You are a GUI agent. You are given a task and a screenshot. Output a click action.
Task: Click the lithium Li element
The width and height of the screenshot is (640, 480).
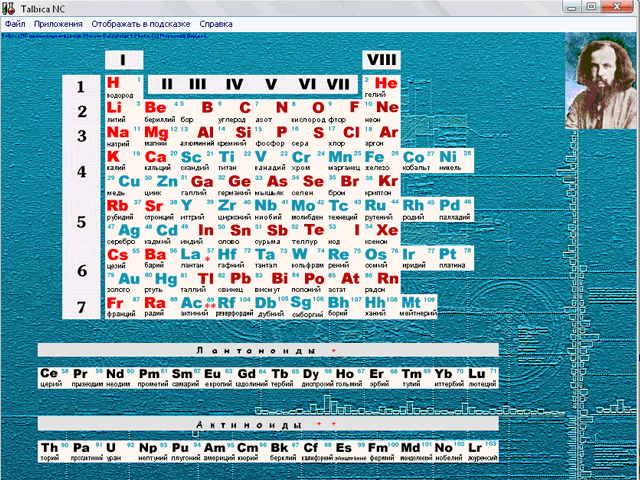(x=124, y=112)
